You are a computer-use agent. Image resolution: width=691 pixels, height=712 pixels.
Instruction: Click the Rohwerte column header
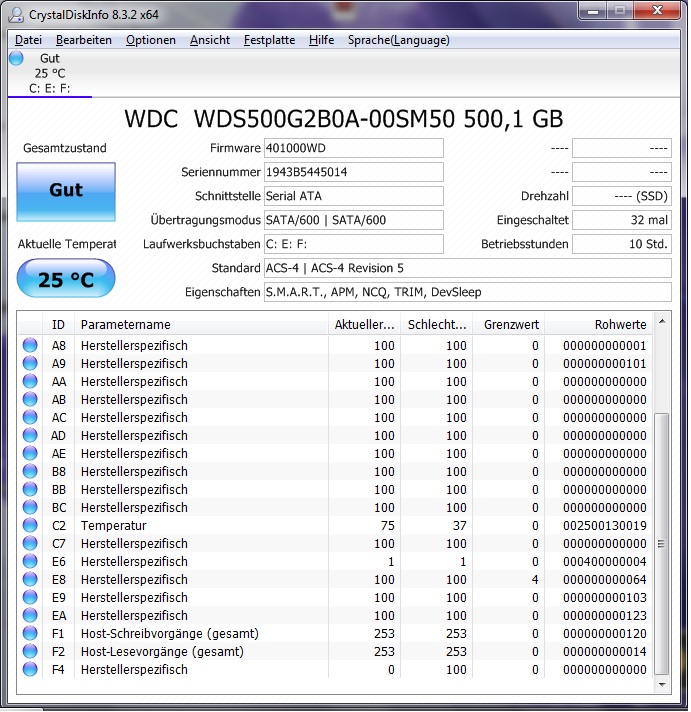[x=598, y=324]
